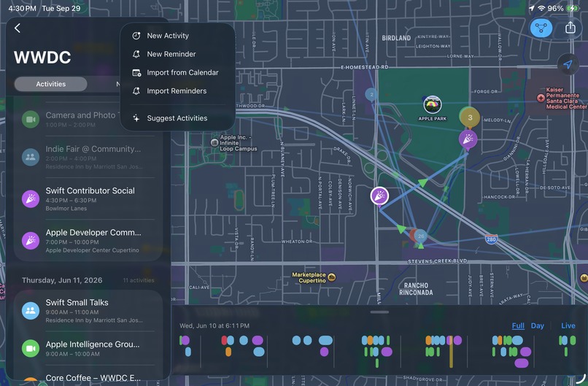The width and height of the screenshot is (588, 386).
Task: Toggle the route connections button
Action: (541, 28)
